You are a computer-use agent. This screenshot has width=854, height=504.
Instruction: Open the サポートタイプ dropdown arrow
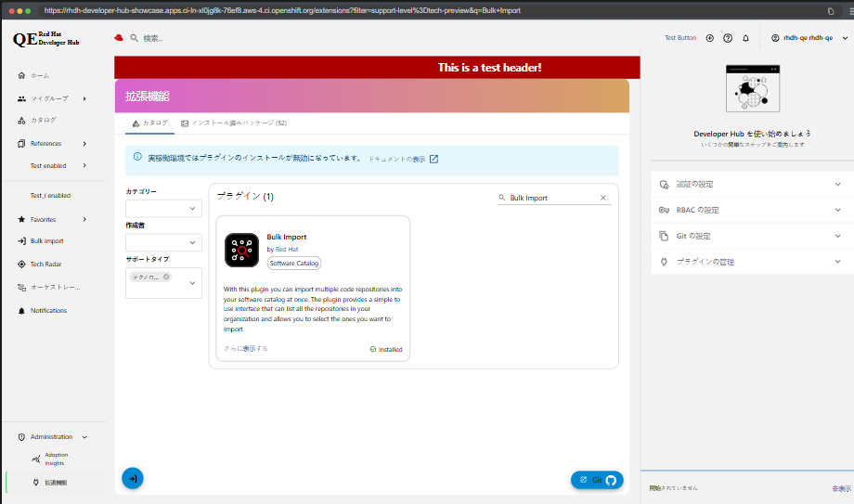(192, 283)
